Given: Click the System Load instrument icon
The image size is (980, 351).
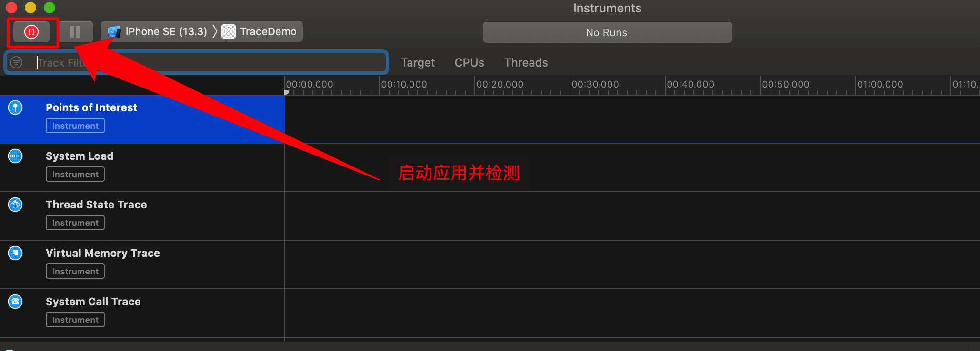Looking at the screenshot, I should (15, 156).
